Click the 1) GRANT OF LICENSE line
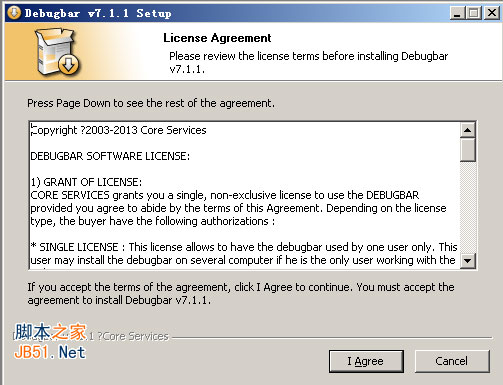This screenshot has width=503, height=385. click(86, 182)
